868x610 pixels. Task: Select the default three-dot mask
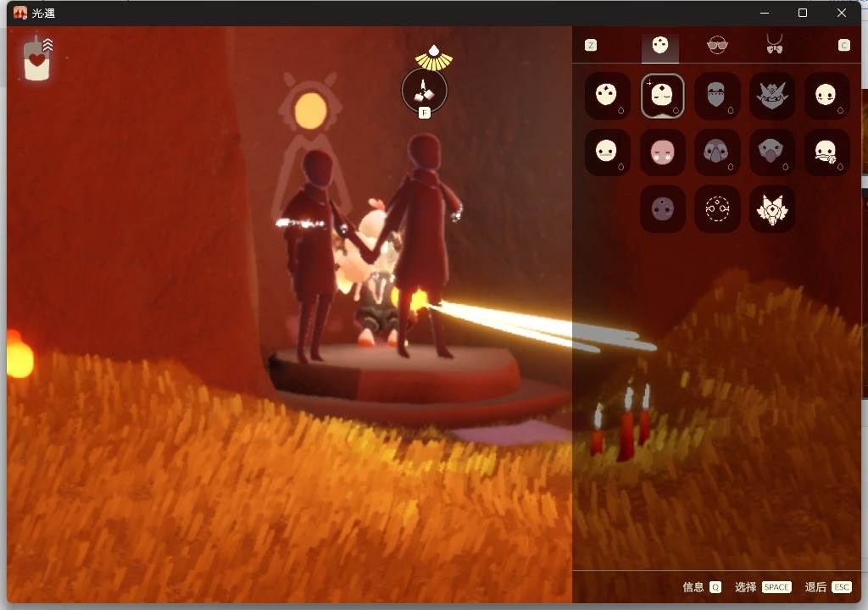click(x=607, y=96)
